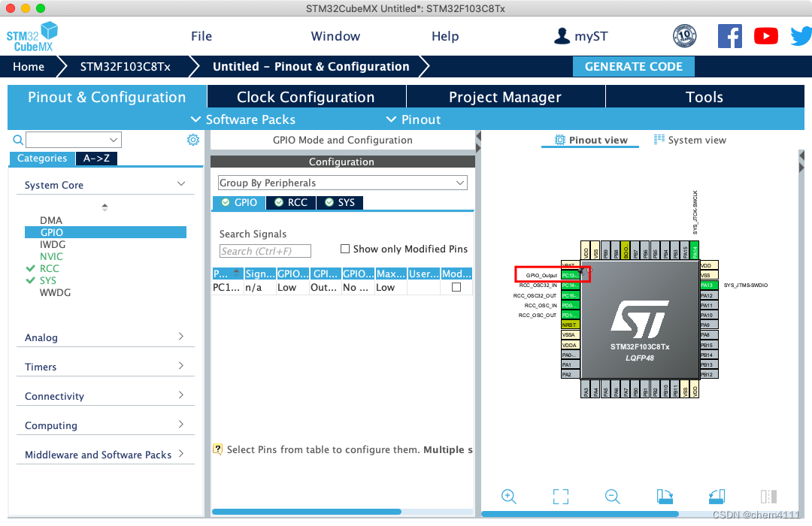Zoom in on the pinout view
Screen dimensions: 812x526
click(x=509, y=496)
